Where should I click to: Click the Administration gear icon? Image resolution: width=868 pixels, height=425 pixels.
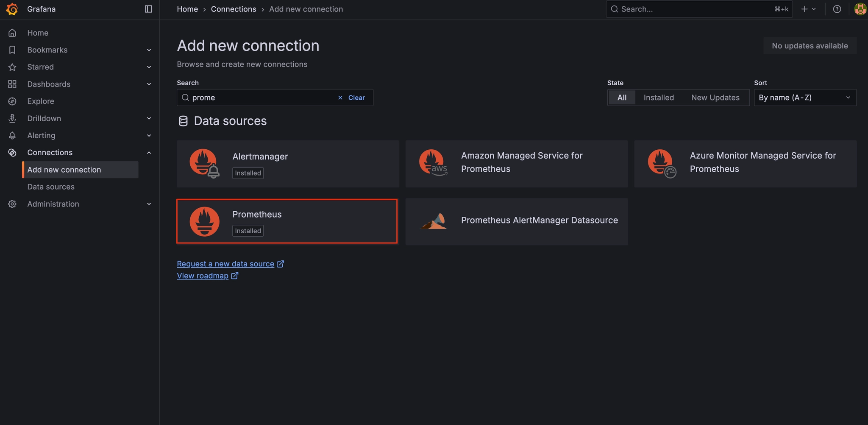(12, 204)
